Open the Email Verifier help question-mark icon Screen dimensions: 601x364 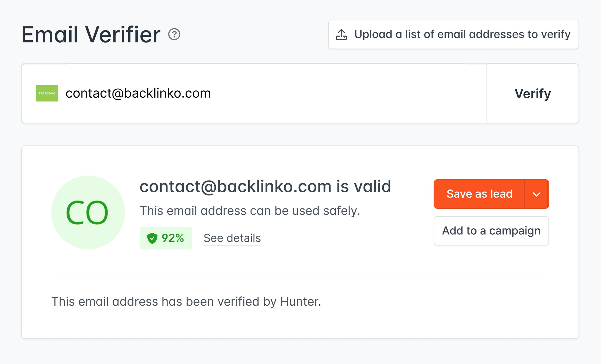pos(175,35)
